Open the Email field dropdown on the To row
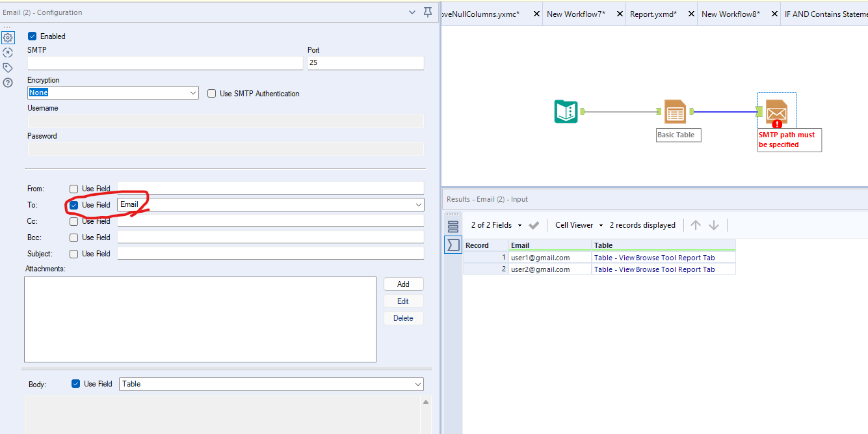Screen dimensions: 868x434 418,204
